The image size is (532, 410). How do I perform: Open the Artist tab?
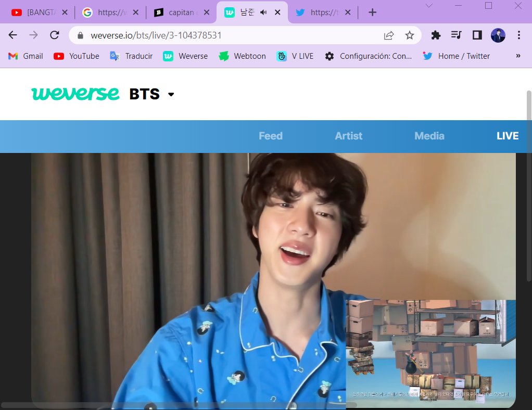(348, 136)
